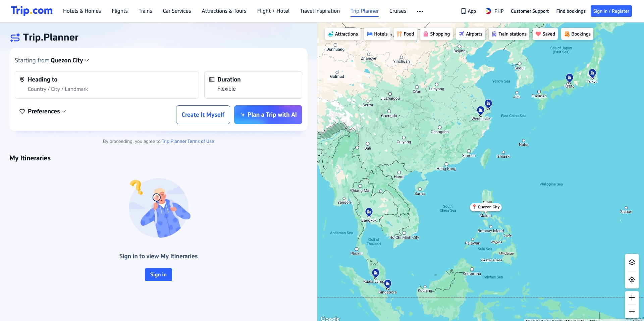Click the Bangkok hotel map pin
Screen dimensions: 644x321
pos(369,212)
